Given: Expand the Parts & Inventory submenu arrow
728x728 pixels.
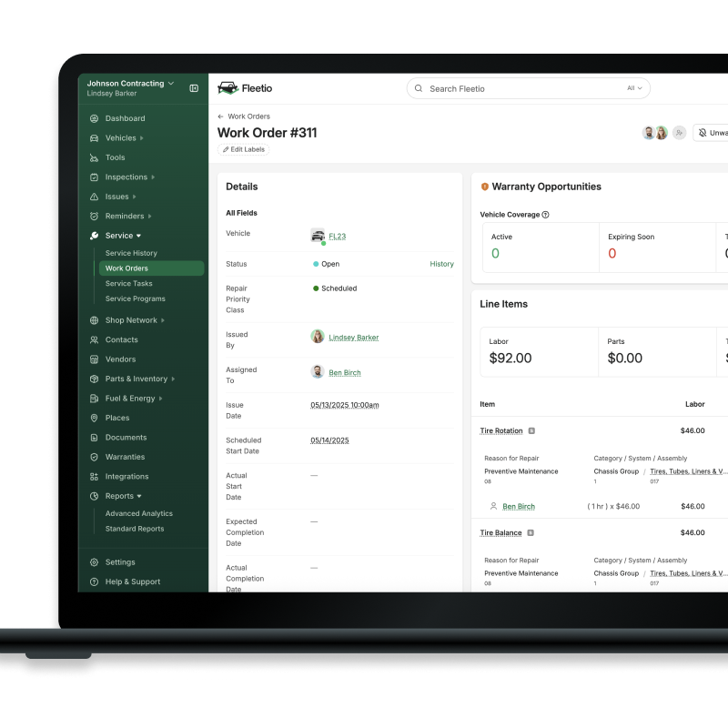Looking at the screenshot, I should (x=173, y=379).
